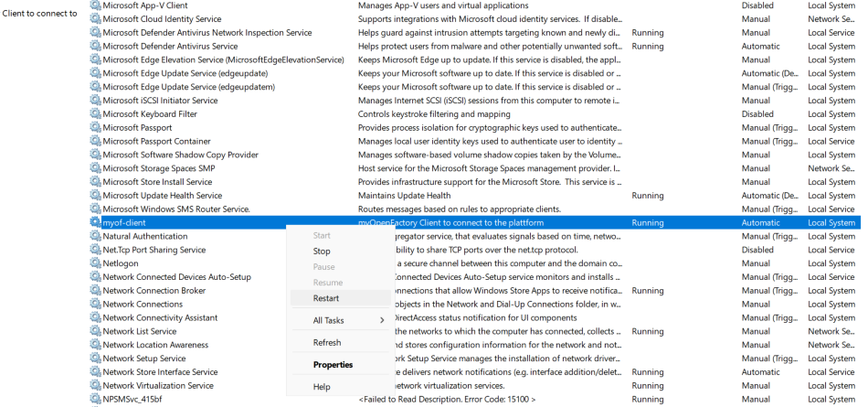Select Microsoft Edge Update Service (edgeupdatem) name
868x407 pixels.
189,87
